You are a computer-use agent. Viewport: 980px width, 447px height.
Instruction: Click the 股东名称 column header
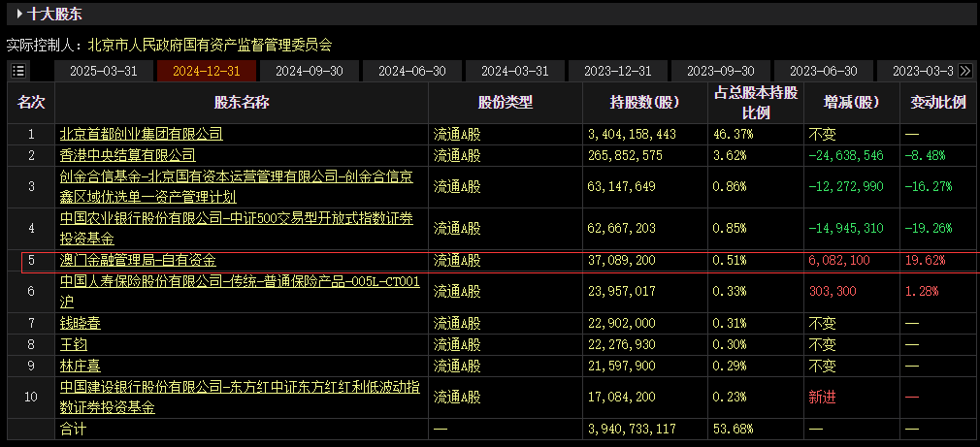[x=242, y=103]
